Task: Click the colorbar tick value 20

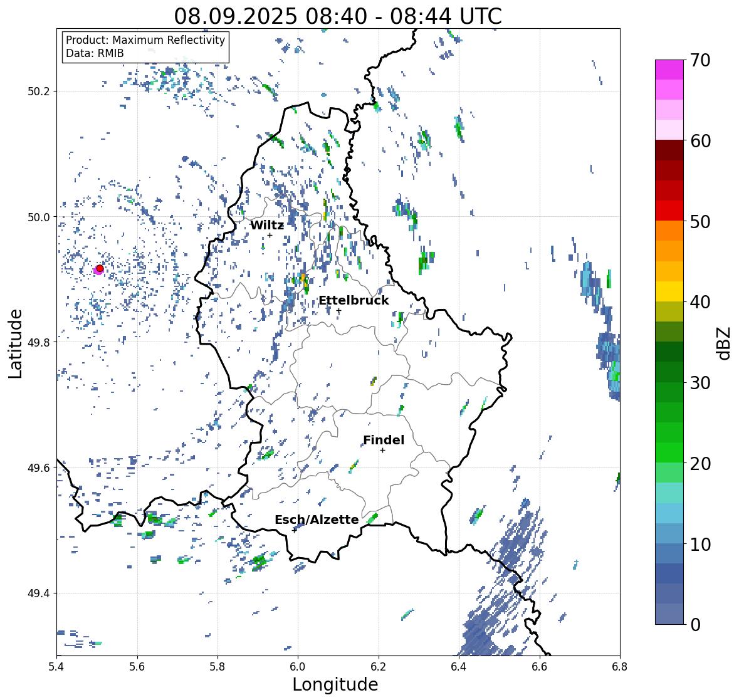Action: point(700,464)
